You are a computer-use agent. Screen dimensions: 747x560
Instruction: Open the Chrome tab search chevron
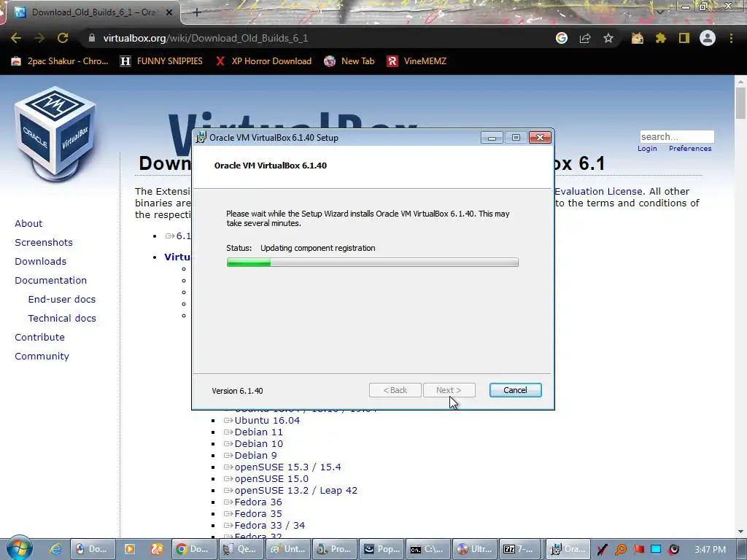[x=660, y=12]
